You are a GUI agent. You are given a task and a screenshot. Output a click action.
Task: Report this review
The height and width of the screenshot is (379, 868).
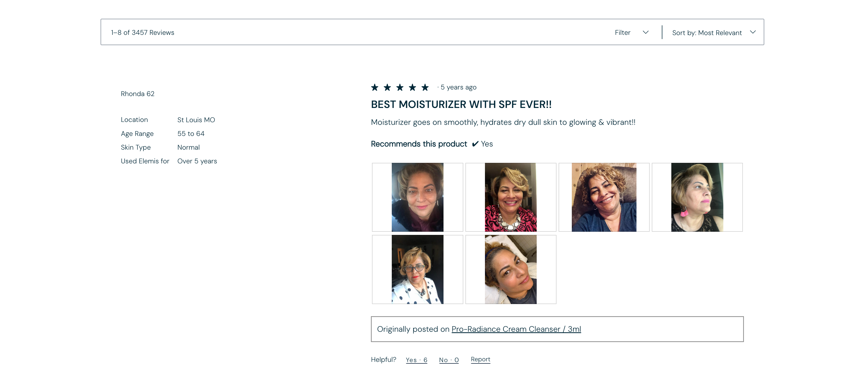[x=480, y=359]
